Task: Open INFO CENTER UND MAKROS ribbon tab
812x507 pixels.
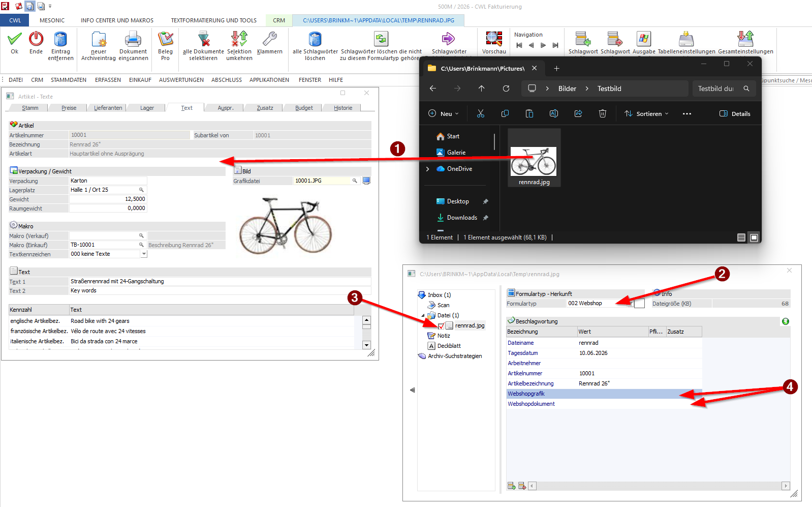Action: point(117,20)
